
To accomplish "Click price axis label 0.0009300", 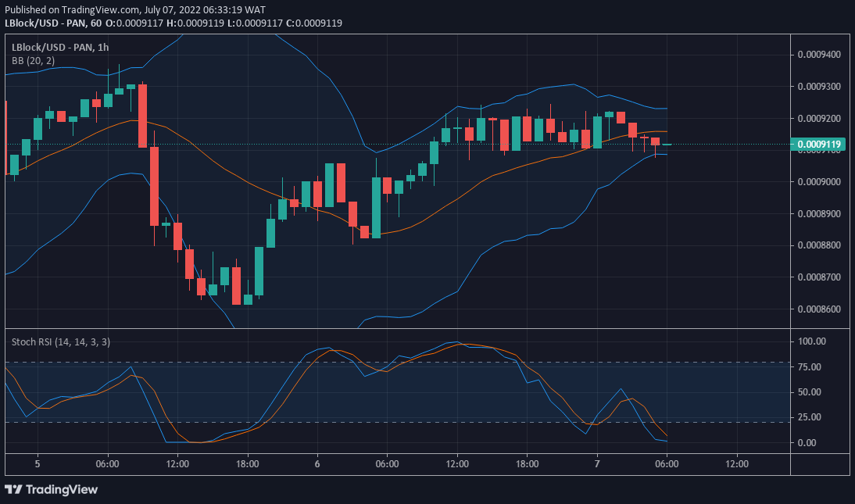I will (818, 86).
